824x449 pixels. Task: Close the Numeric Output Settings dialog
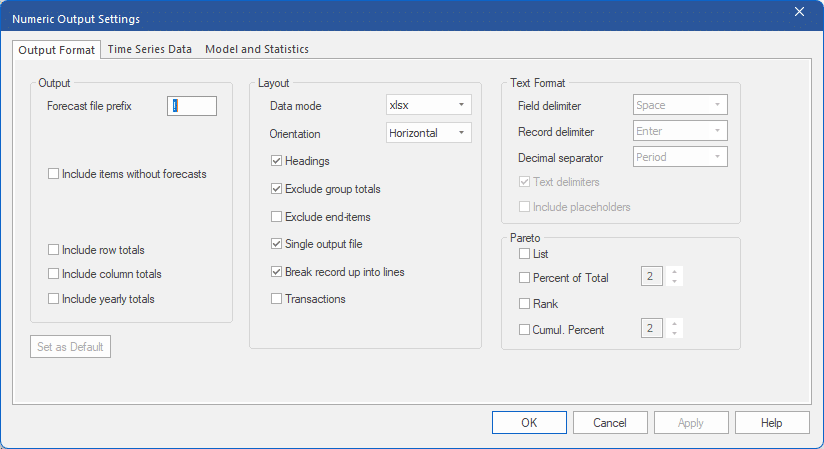(799, 12)
